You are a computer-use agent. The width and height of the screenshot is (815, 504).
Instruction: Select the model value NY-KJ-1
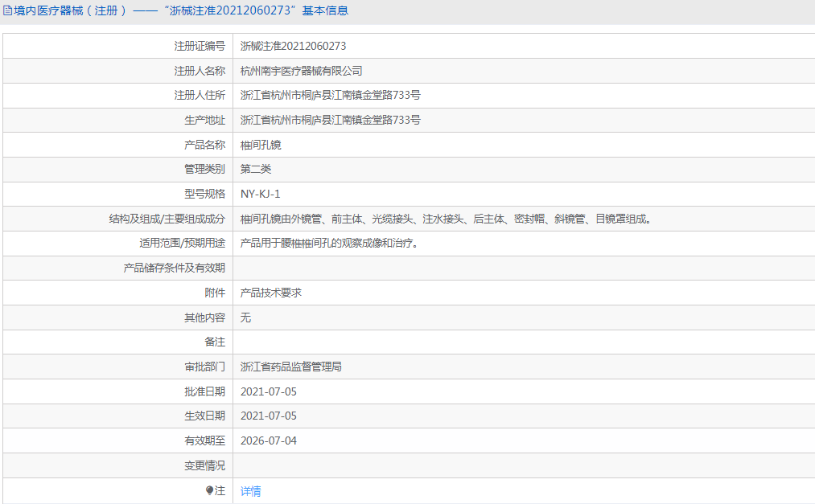pyautogui.click(x=261, y=195)
